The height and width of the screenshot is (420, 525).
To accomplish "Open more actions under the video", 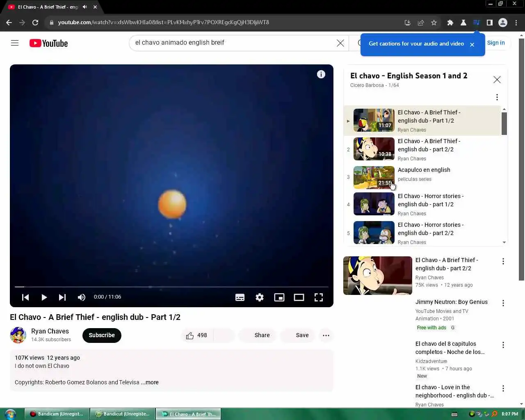I will pos(326,336).
